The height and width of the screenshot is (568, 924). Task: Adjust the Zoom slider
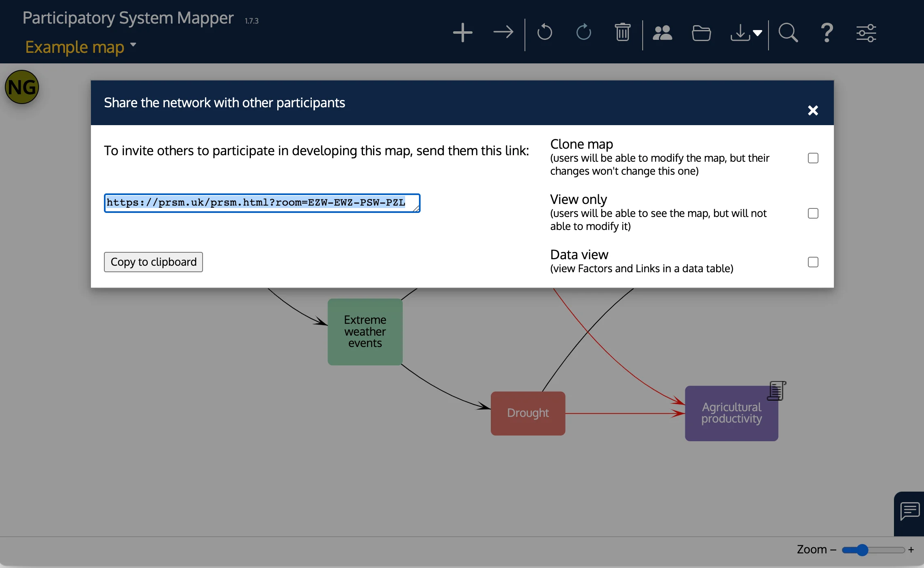(861, 550)
